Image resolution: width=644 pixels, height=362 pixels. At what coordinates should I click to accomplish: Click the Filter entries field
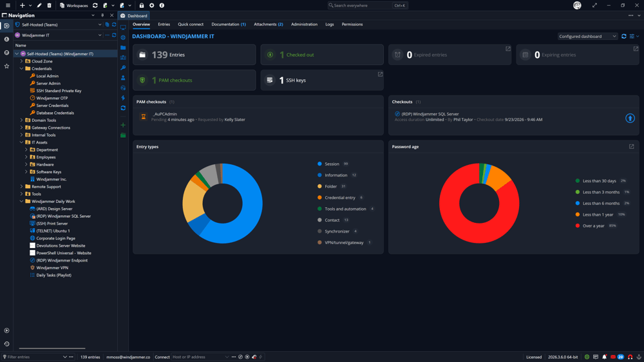tap(35, 357)
